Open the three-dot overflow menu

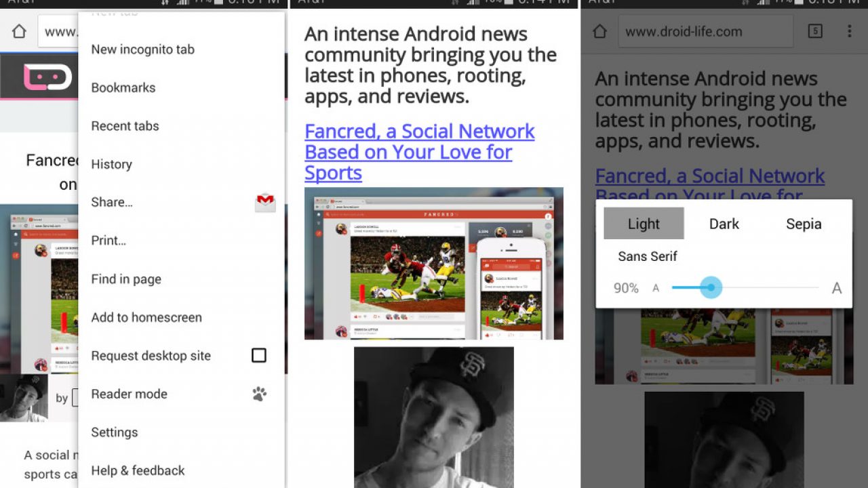tap(849, 31)
